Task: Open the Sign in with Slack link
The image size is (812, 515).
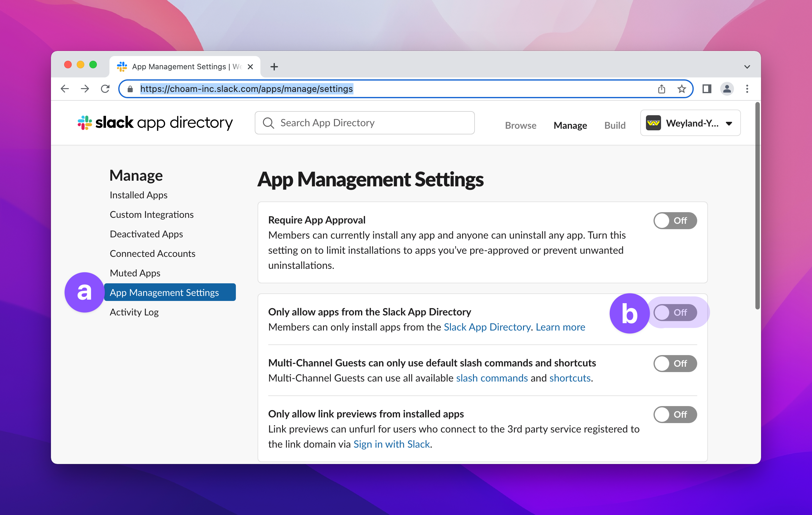Action: (392, 444)
